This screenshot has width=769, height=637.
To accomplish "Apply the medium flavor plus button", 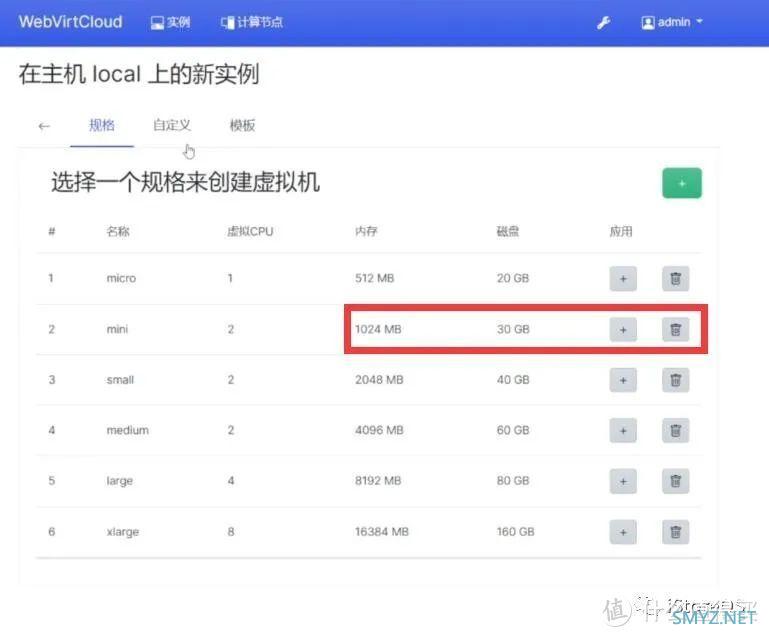I will coord(623,431).
